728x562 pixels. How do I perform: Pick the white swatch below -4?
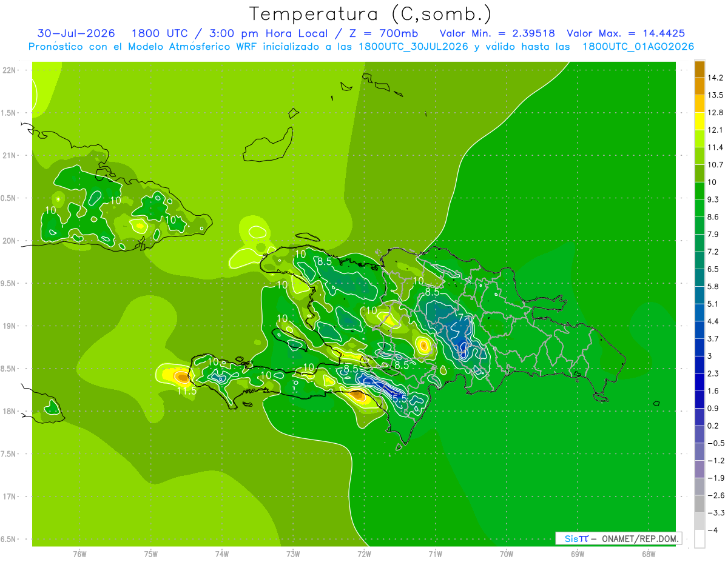coord(699,539)
